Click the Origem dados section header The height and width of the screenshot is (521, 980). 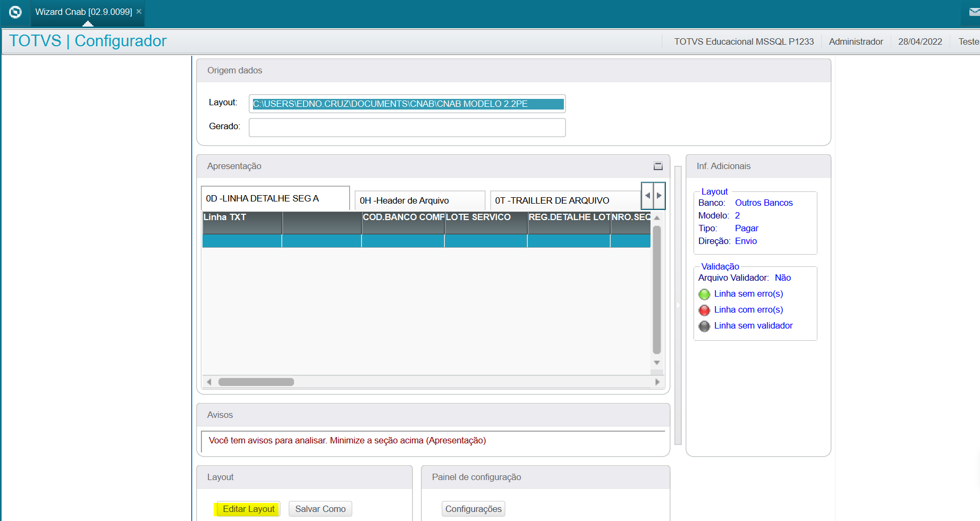(513, 70)
